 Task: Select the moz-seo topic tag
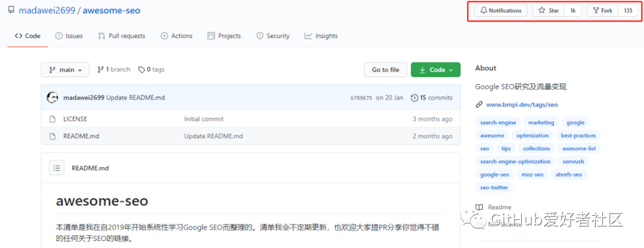(532, 175)
